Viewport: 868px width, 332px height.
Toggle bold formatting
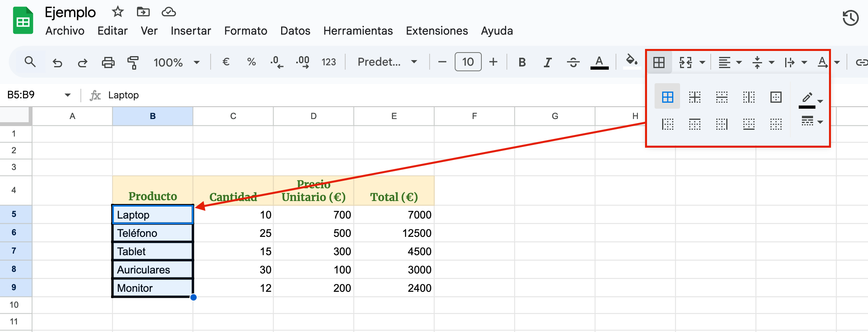[522, 62]
